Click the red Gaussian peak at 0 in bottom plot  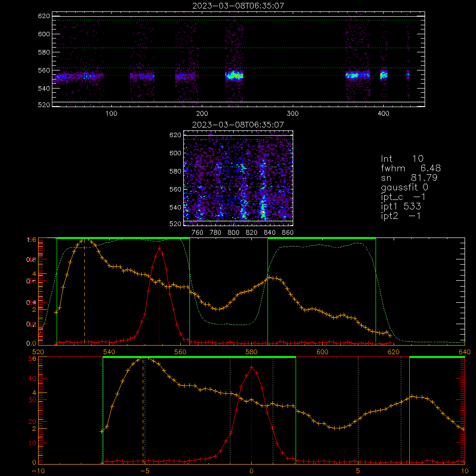point(251,367)
